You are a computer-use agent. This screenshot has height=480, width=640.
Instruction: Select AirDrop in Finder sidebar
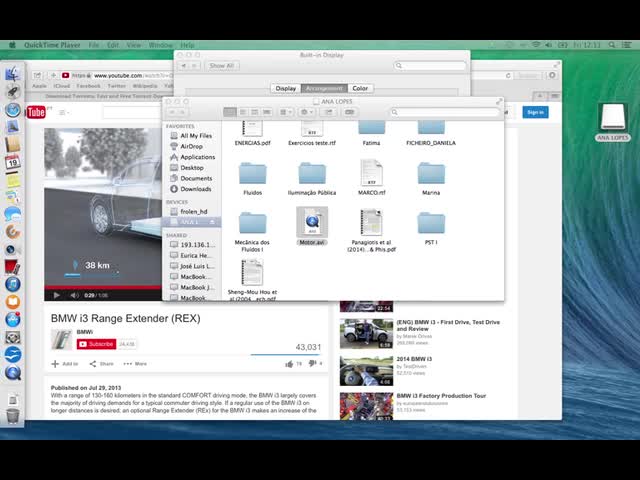(x=194, y=146)
